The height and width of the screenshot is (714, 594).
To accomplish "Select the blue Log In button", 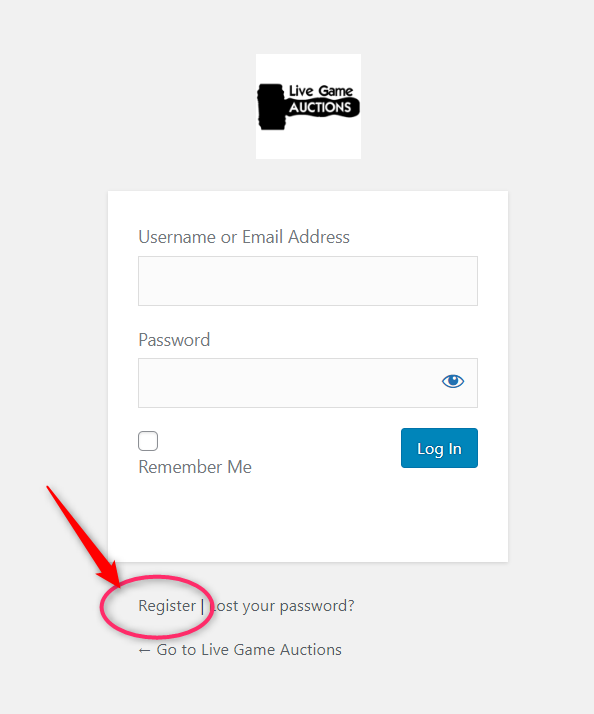I will pos(439,448).
